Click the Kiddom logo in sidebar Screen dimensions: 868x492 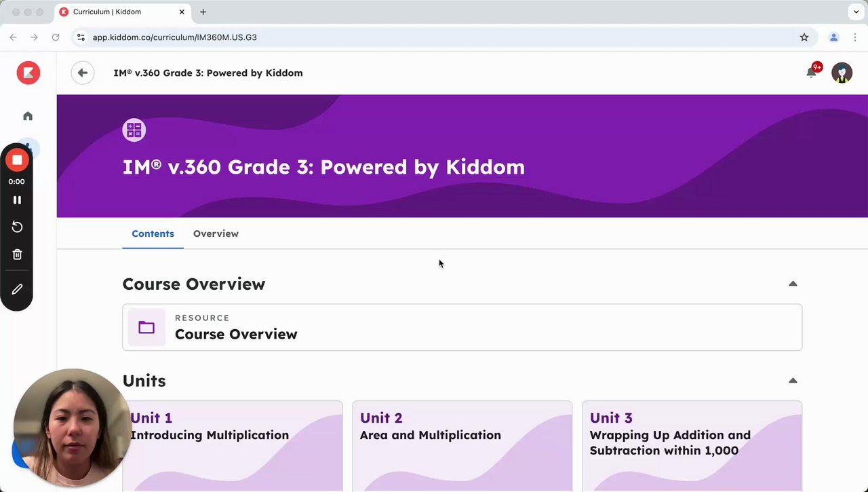pos(28,73)
